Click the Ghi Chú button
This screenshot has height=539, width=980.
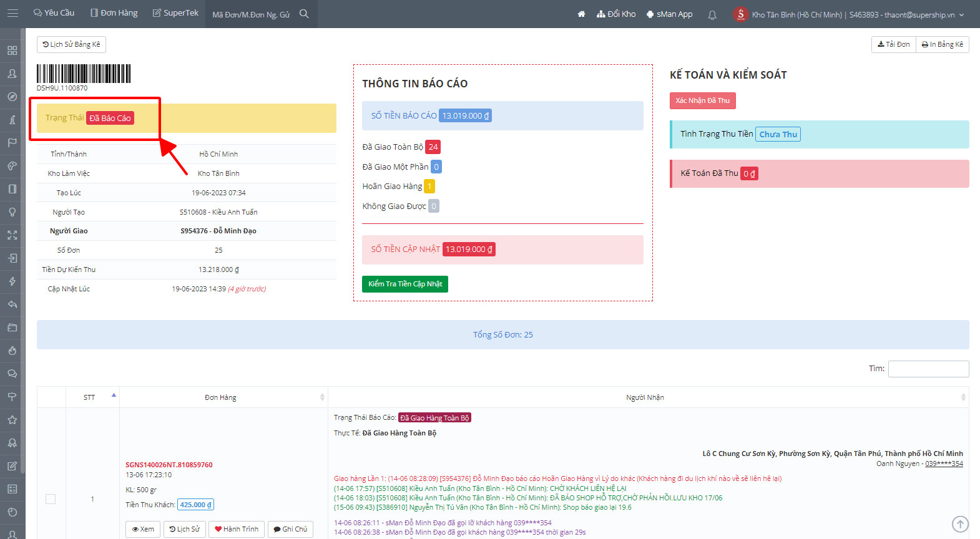point(290,529)
